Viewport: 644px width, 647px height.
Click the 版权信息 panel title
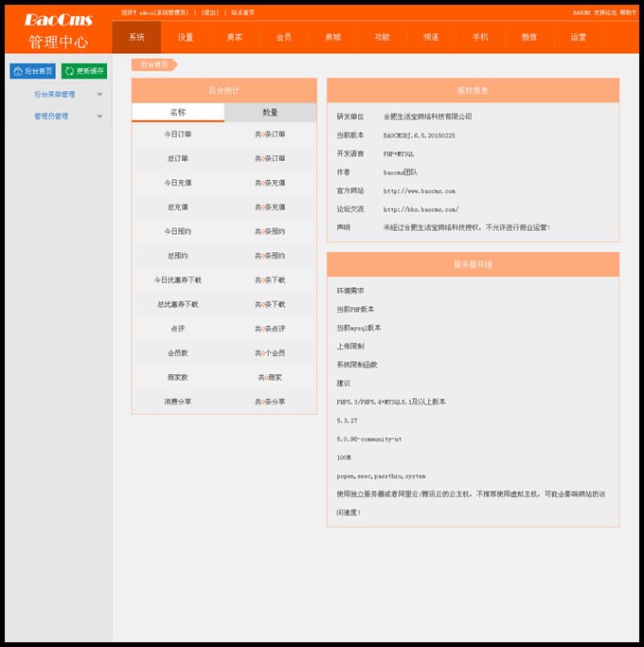474,90
